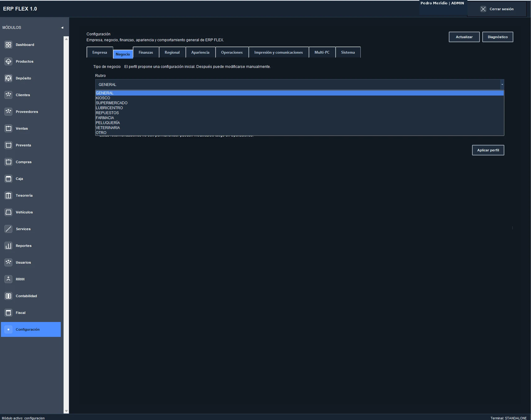Open the Compras module icon

(8, 162)
